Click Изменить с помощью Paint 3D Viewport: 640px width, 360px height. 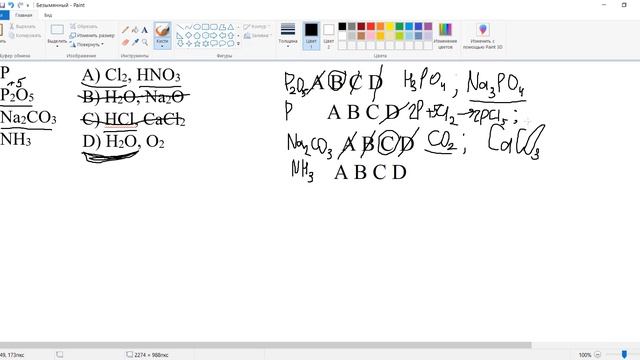[x=482, y=36]
